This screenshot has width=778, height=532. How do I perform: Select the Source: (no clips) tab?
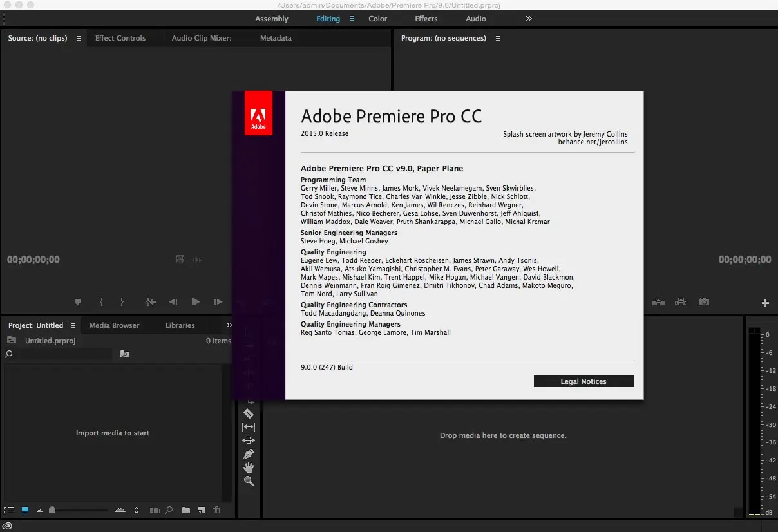(37, 38)
